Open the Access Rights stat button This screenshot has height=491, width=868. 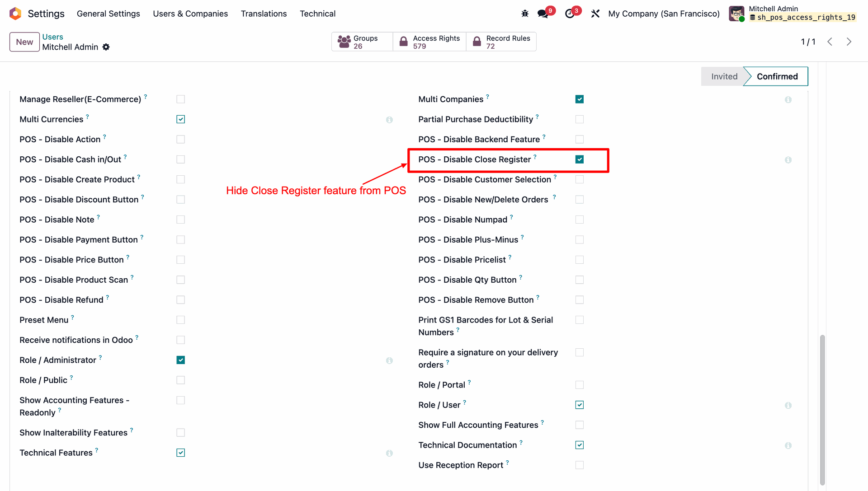(x=429, y=42)
